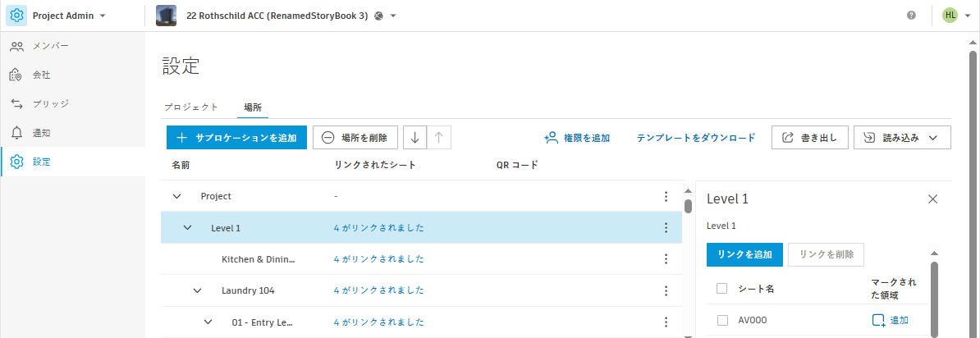Toggle the select-all シート名 checkbox
Screen dimensions: 980x338
click(722, 288)
